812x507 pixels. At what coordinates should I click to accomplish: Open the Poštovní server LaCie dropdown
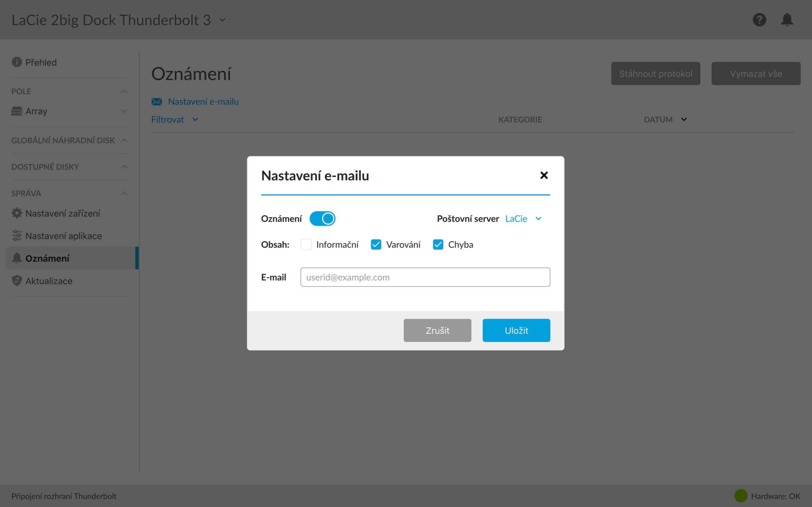(523, 219)
